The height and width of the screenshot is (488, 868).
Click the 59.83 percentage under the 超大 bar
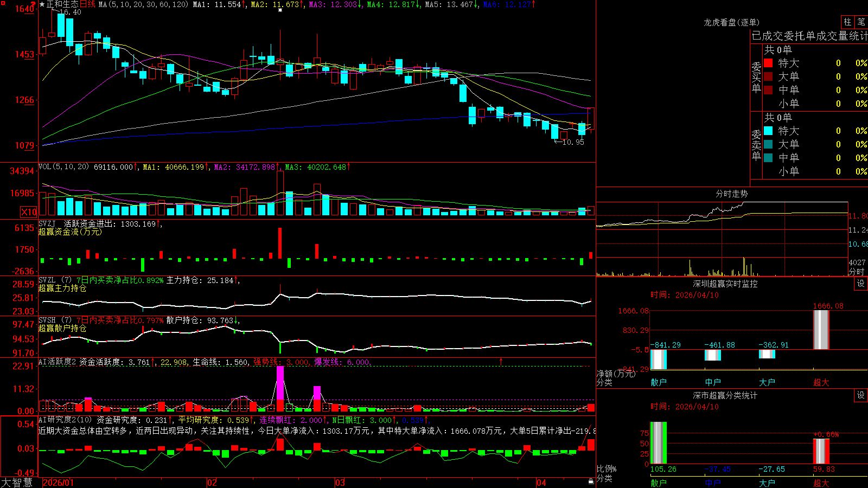[x=824, y=469]
